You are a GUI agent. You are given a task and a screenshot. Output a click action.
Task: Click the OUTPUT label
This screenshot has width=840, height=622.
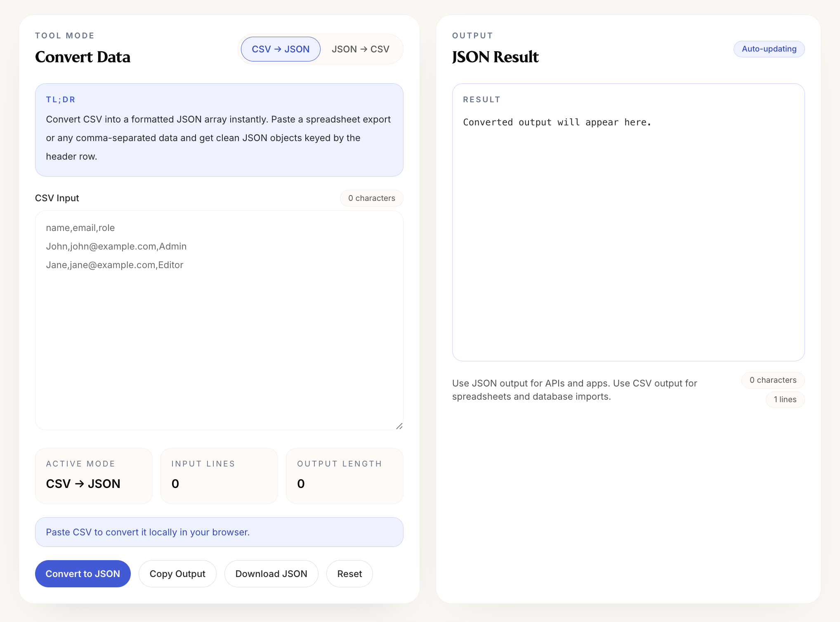(473, 35)
